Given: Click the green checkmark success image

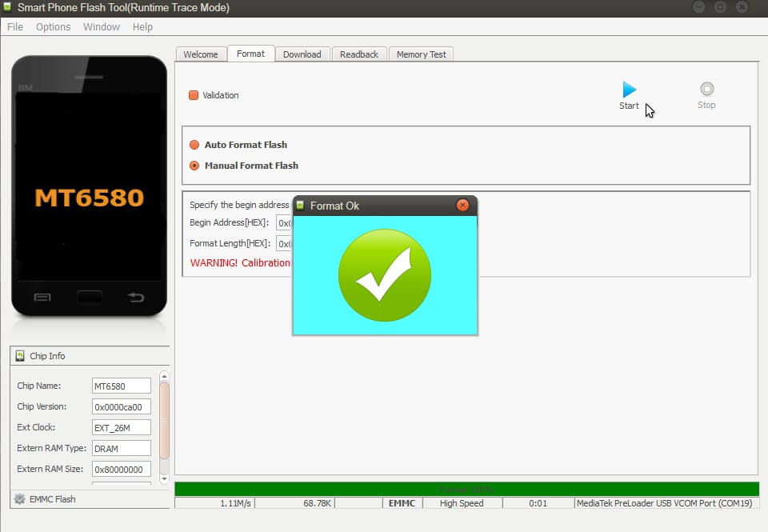Looking at the screenshot, I should coord(385,275).
